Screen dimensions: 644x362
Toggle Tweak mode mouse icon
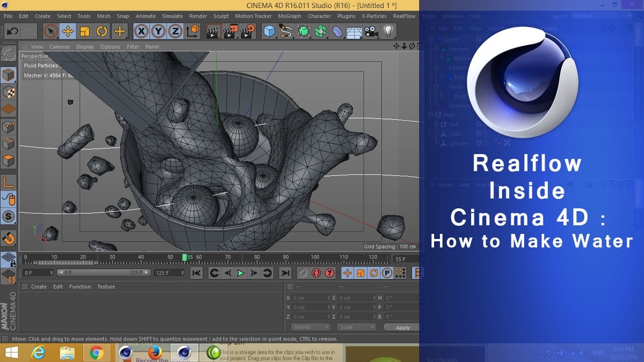pos(9,199)
